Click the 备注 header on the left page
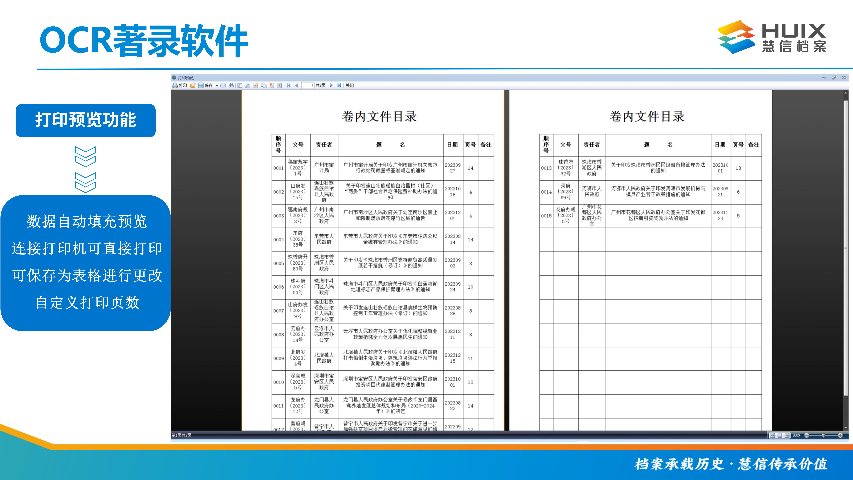The image size is (853, 480). pos(486,145)
